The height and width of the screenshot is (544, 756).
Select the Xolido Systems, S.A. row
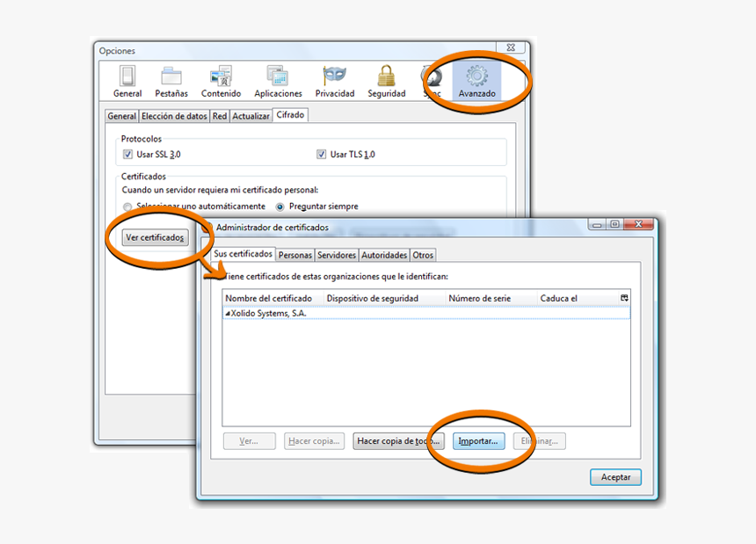[x=426, y=313]
